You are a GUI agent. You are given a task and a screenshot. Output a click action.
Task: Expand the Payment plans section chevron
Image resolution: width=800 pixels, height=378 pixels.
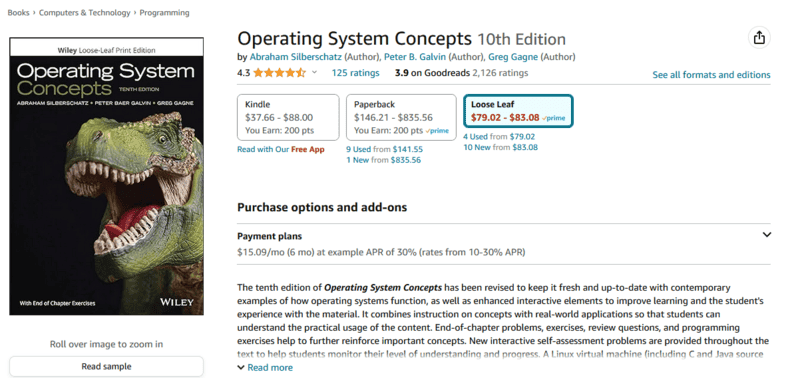766,235
